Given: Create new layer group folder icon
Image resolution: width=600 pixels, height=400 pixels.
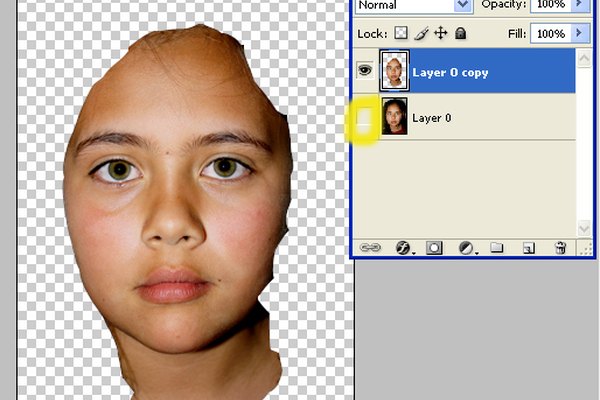Looking at the screenshot, I should point(497,247).
